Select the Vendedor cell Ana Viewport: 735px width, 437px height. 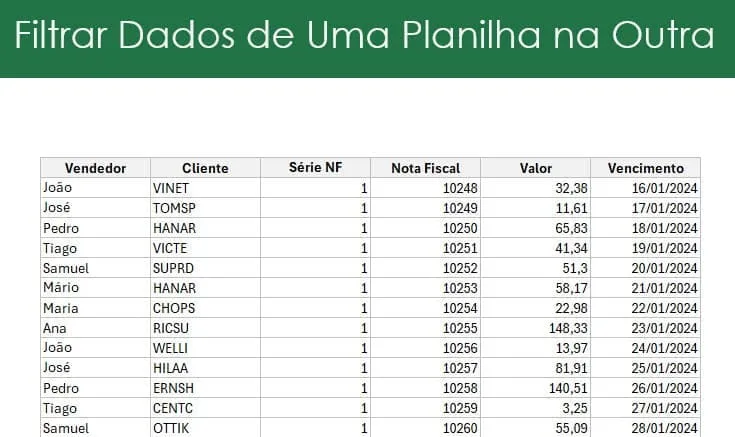[96, 328]
